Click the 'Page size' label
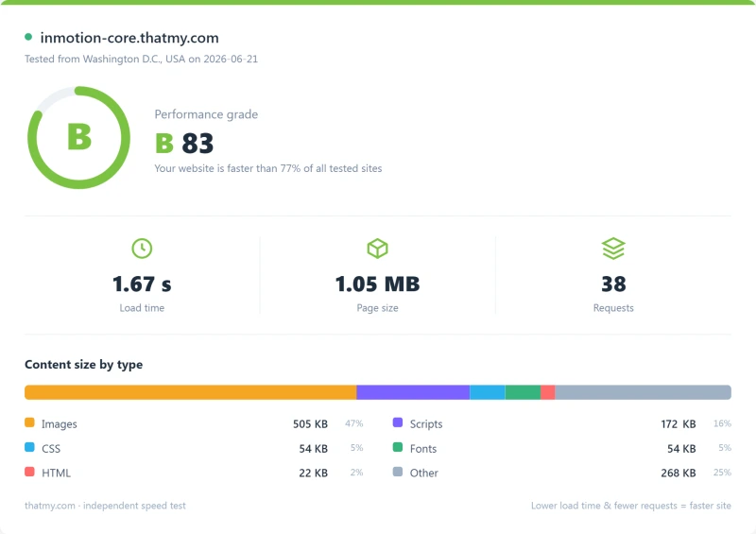This screenshot has height=534, width=756. (x=377, y=308)
